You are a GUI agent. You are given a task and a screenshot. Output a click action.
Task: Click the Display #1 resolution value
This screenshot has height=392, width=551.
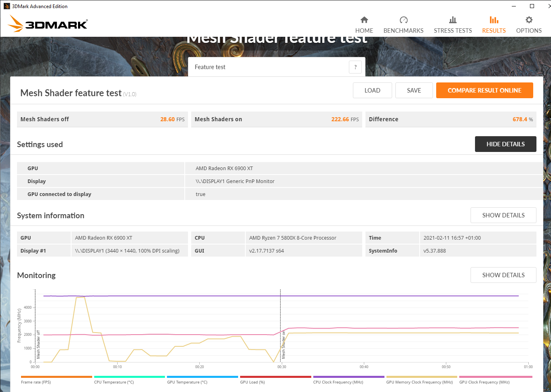coord(127,251)
